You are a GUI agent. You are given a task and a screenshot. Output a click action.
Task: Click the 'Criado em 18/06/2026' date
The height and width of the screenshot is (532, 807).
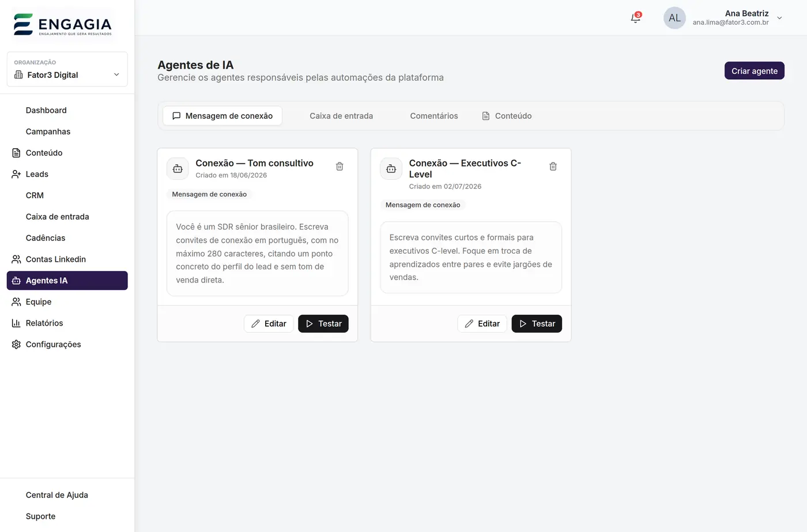[x=231, y=175]
